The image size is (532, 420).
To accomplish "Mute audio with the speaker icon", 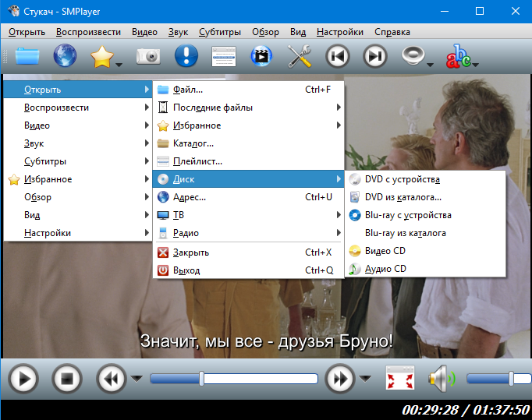I will click(x=441, y=379).
